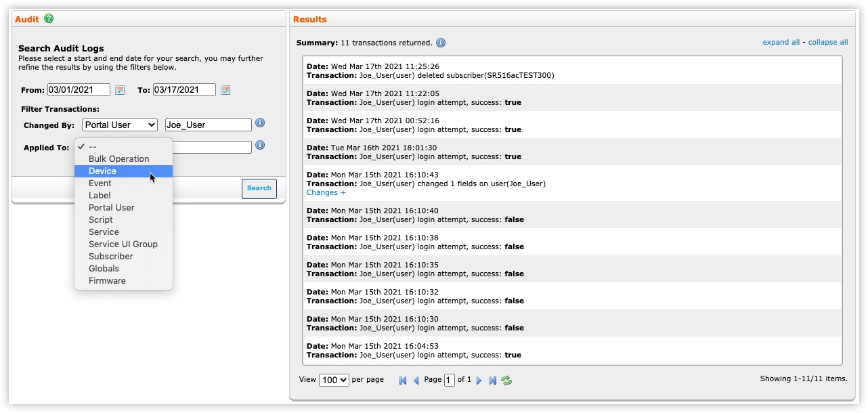The height and width of the screenshot is (413, 868).
Task: Go to the next results page
Action: (479, 381)
